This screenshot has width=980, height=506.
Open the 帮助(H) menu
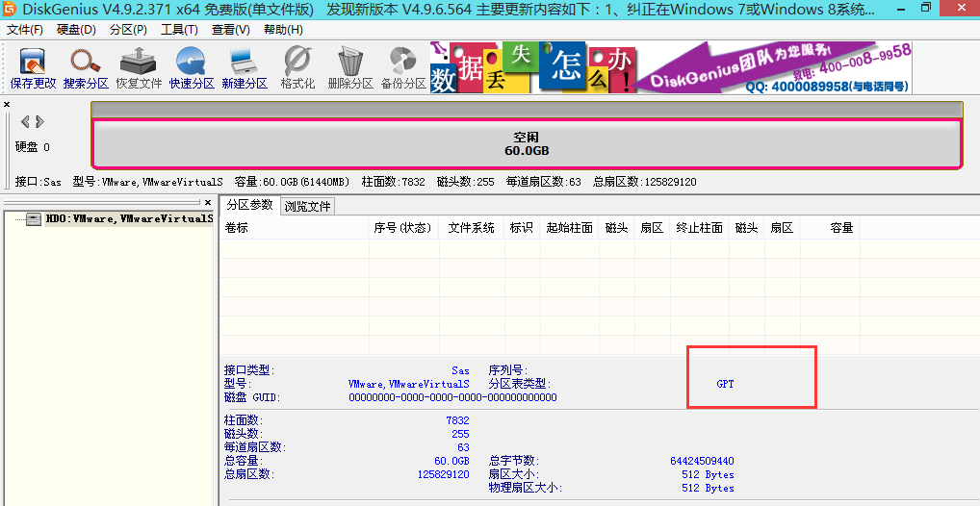coord(283,30)
